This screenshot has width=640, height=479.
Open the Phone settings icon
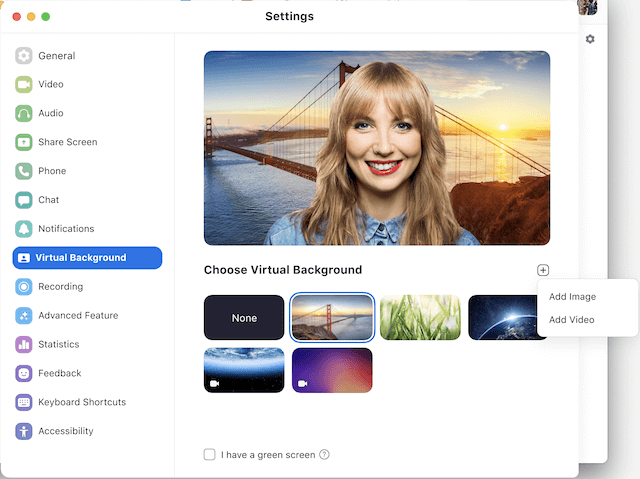point(24,171)
